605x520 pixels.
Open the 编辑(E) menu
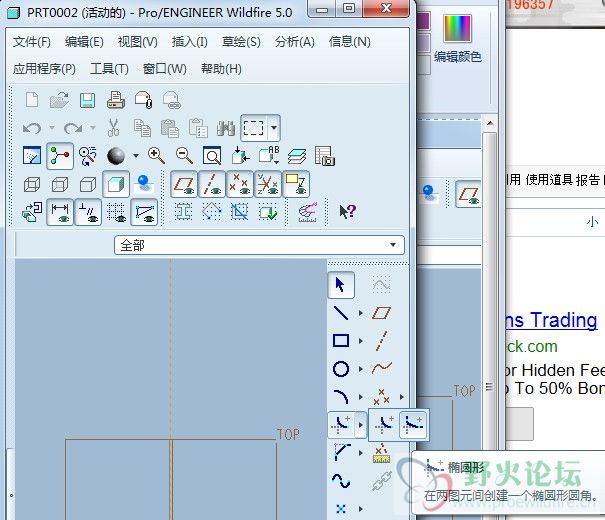[84, 42]
